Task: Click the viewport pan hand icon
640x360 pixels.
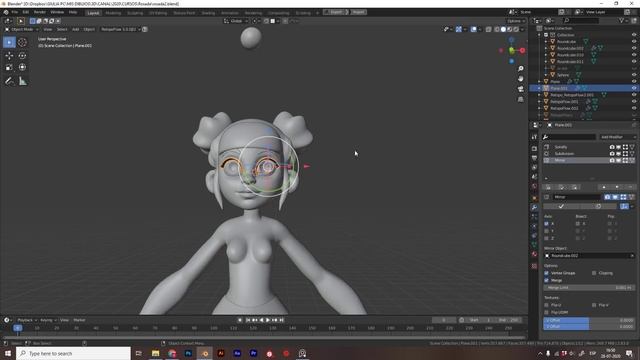Action: point(520,78)
